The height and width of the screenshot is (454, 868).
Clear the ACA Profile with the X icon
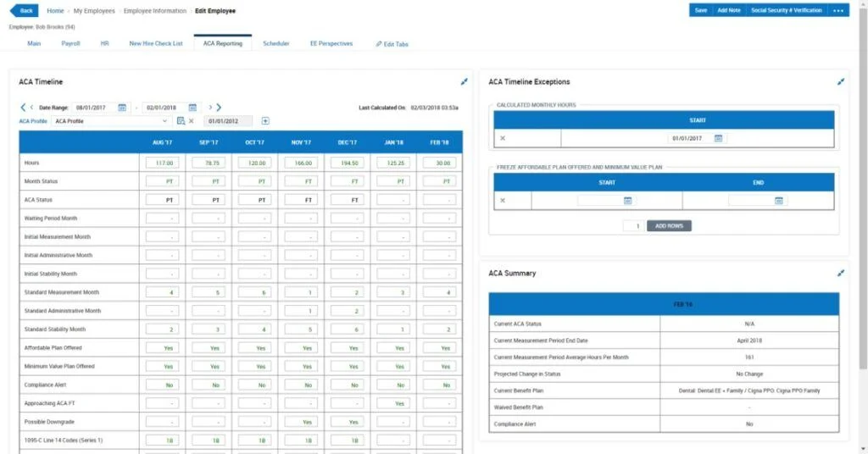tap(191, 121)
